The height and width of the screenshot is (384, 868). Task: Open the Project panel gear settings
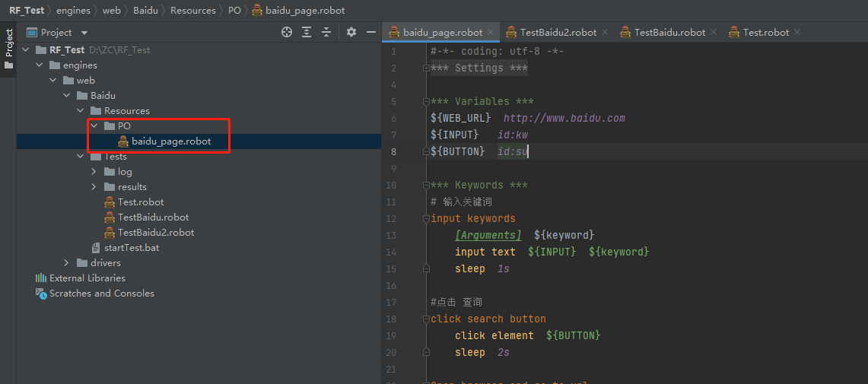(351, 32)
